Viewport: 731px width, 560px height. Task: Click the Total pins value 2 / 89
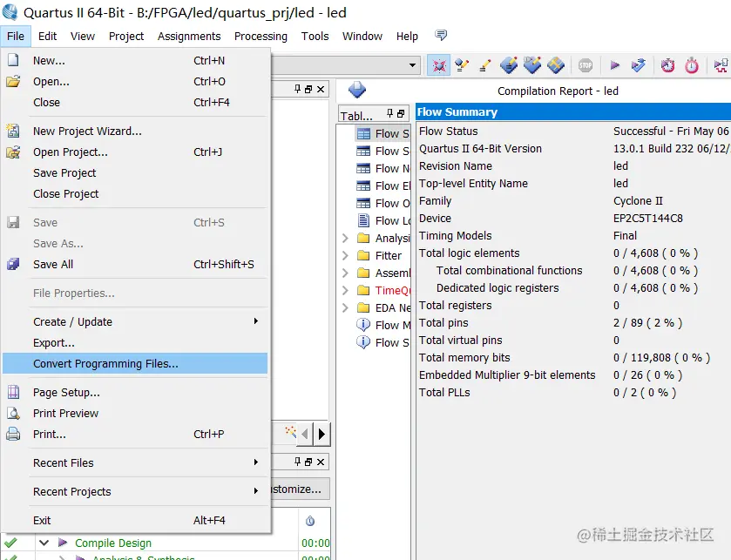click(647, 322)
